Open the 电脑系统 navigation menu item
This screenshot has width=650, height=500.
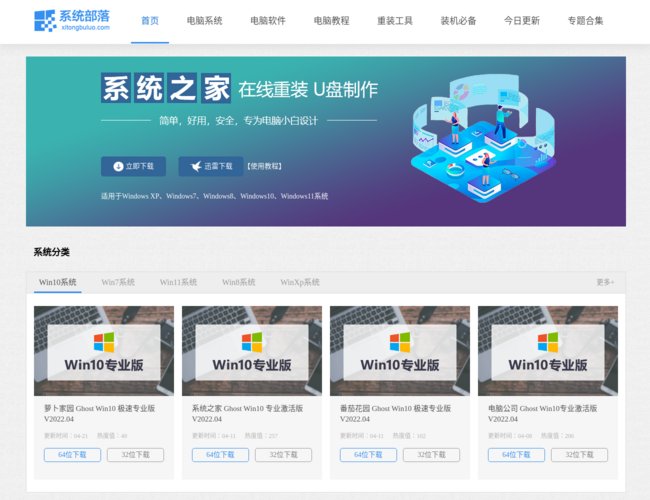(x=204, y=21)
